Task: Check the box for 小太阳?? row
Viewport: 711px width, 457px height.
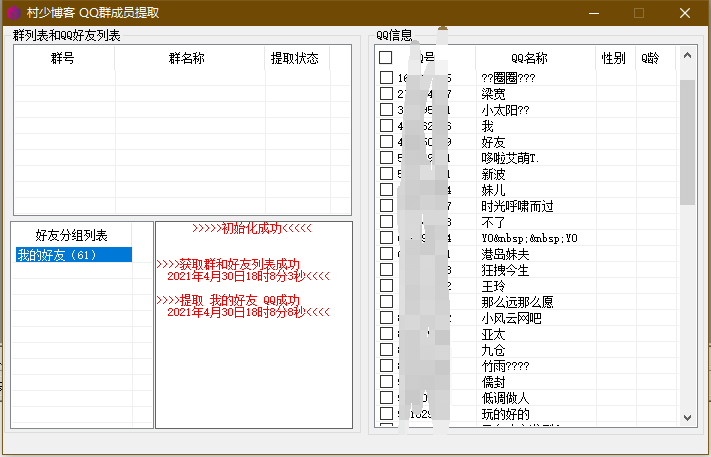Action: 386,109
